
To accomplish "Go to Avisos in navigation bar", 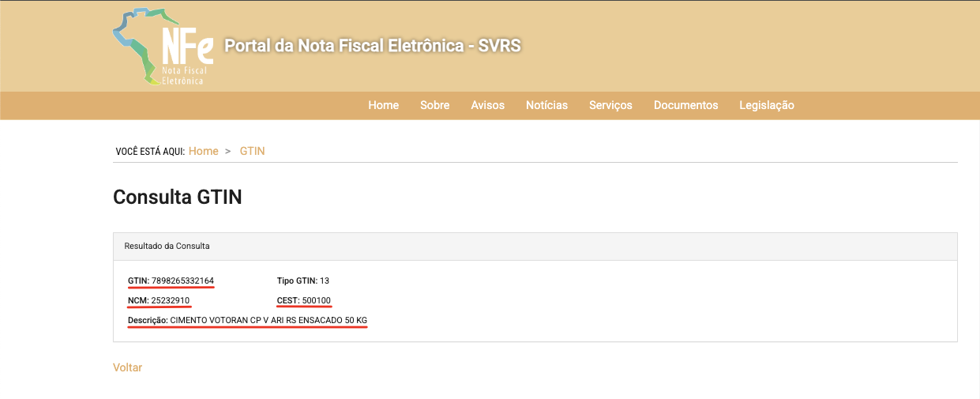I will click(x=487, y=105).
